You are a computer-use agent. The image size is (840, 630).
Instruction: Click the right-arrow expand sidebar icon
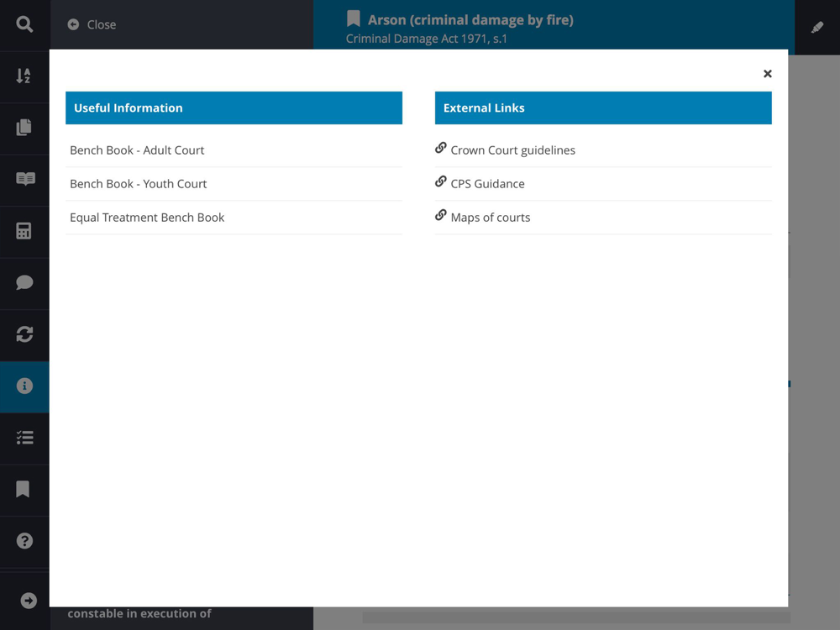pyautogui.click(x=29, y=601)
